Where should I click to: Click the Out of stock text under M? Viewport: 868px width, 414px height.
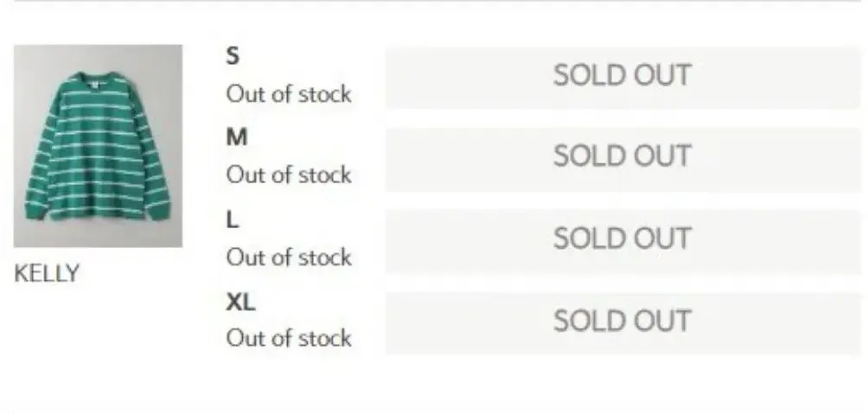[x=289, y=175]
